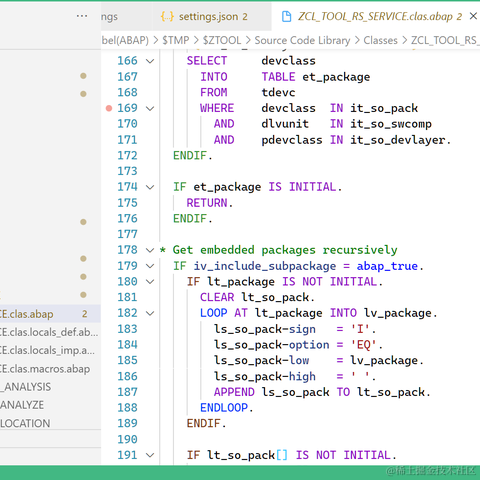Click 'ls_so_pack-option' on line 184
Screen dimensions: 480x480
point(272,345)
